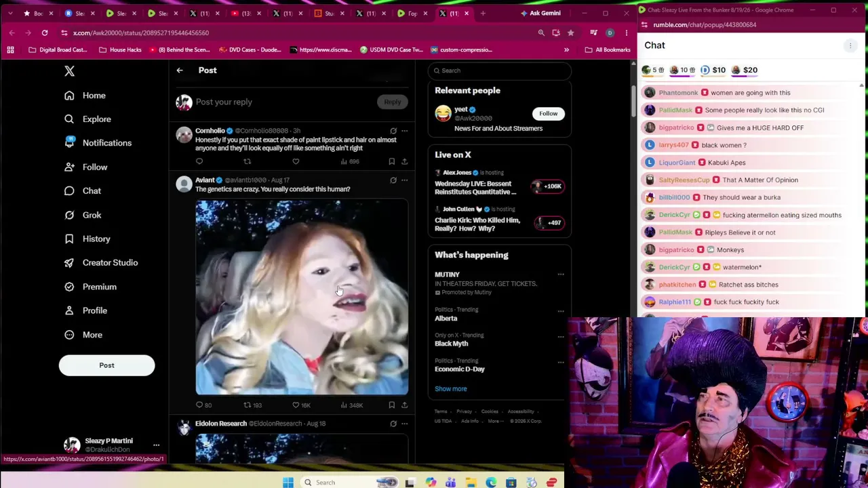868x488 pixels.
Task: Open the Digital Broad Cast bookmark folder
Action: tap(58, 49)
